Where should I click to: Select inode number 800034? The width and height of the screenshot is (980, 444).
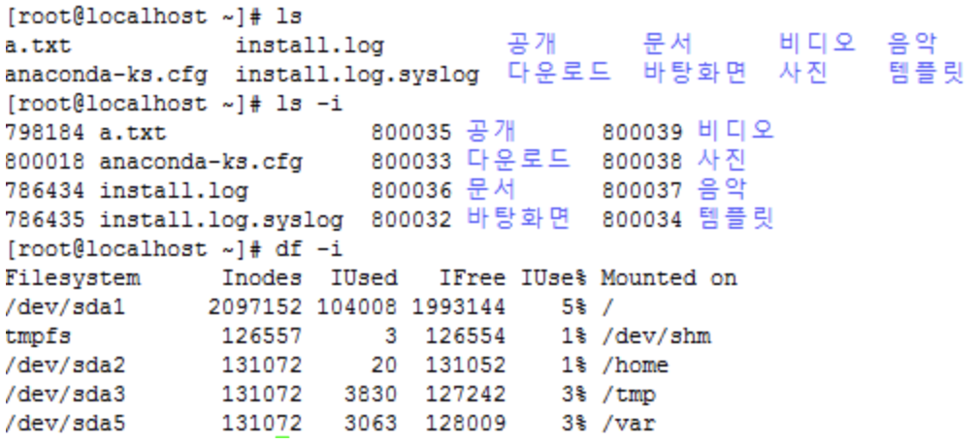[x=642, y=220]
